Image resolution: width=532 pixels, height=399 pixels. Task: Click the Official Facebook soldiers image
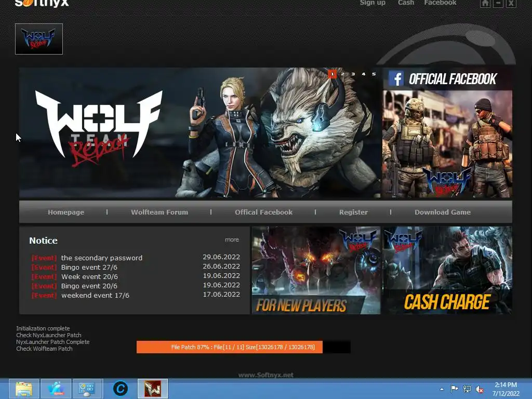[x=447, y=144]
